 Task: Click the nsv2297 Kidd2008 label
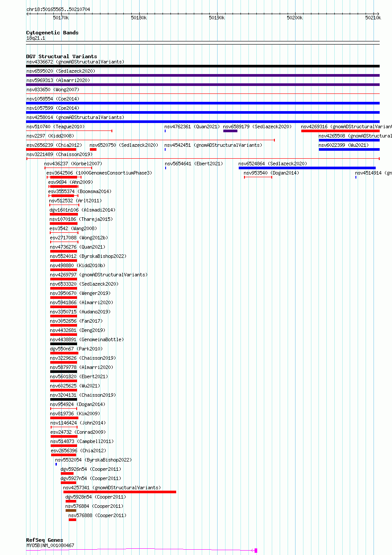click(50, 136)
